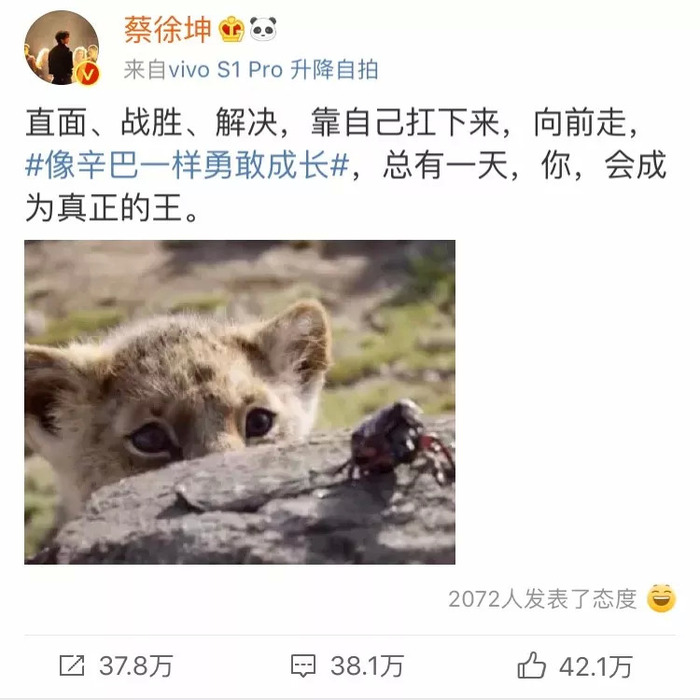Tap the orange verified V badge
This screenshot has width=700, height=700.
(88, 74)
